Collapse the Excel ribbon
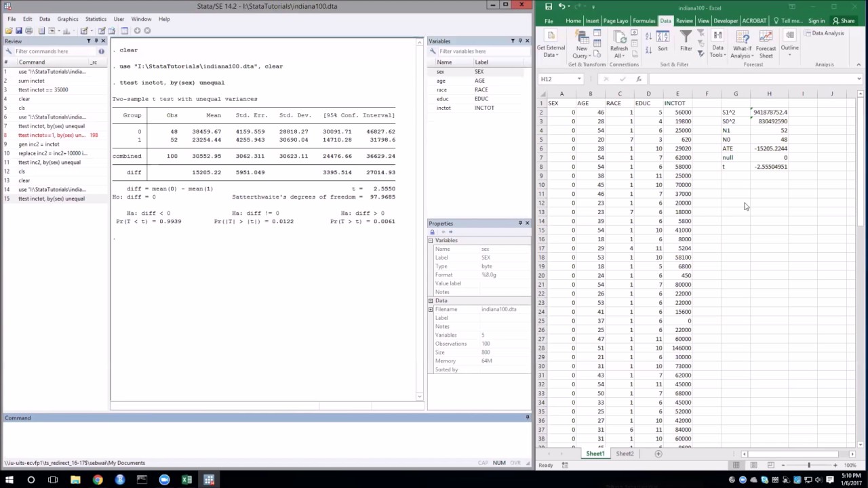The image size is (868, 488). click(x=859, y=64)
